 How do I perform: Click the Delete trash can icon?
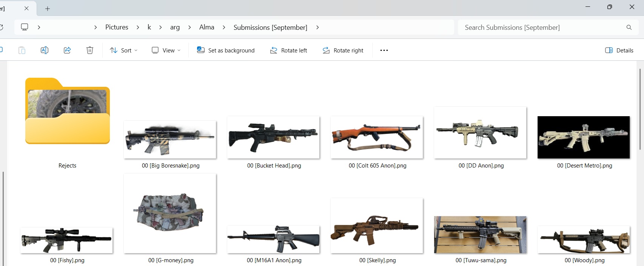[90, 50]
